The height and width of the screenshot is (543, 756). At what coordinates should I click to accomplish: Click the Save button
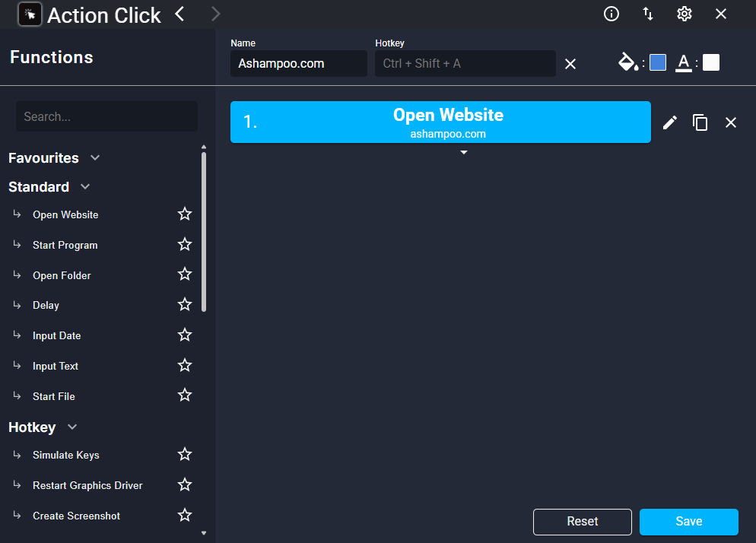pyautogui.click(x=689, y=522)
